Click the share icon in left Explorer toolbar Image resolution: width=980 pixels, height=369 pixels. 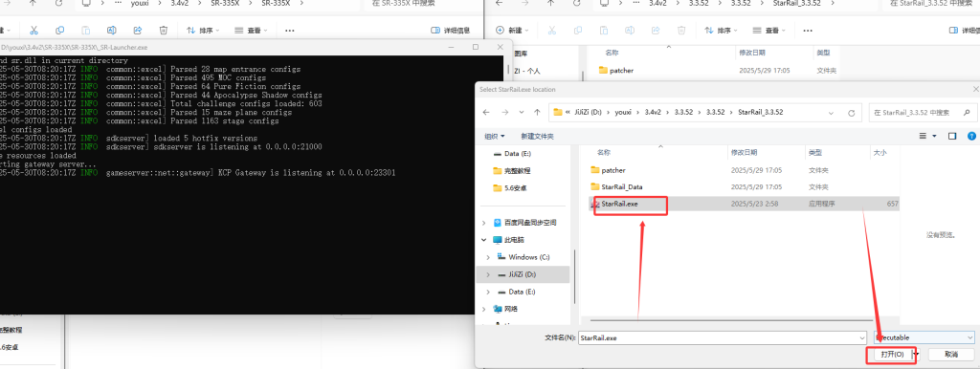coord(138,30)
